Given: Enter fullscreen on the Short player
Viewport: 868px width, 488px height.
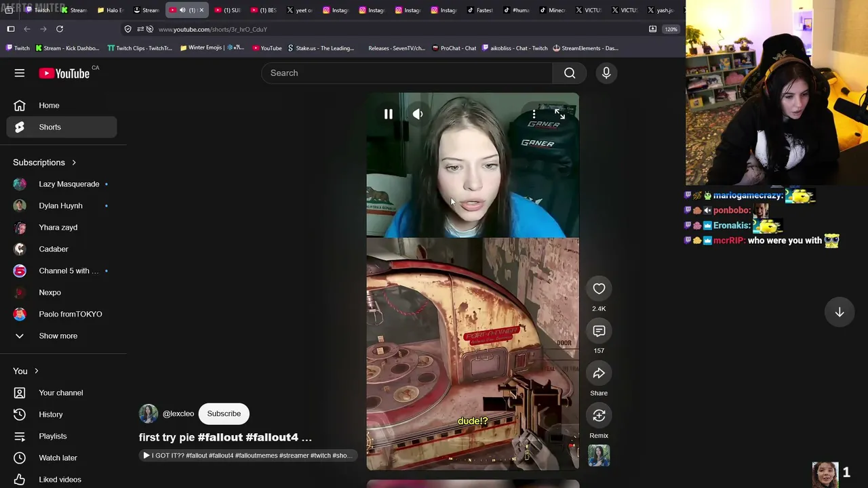Looking at the screenshot, I should (559, 115).
